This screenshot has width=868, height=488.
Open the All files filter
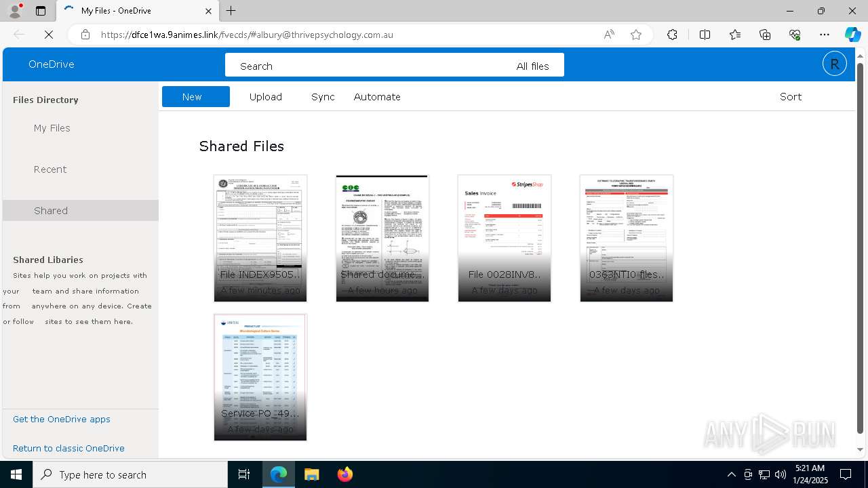(532, 66)
